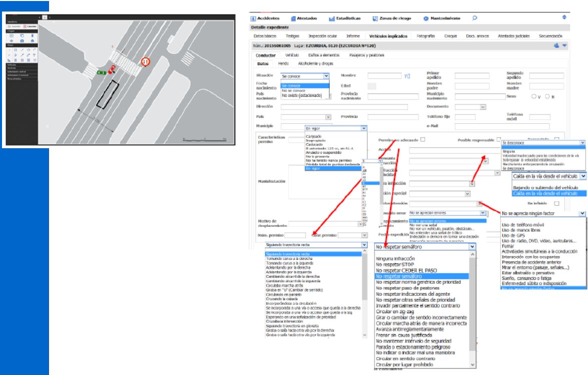Tick the 'Posible responsable' checkbox
588x375 pixels.
pyautogui.click(x=498, y=140)
